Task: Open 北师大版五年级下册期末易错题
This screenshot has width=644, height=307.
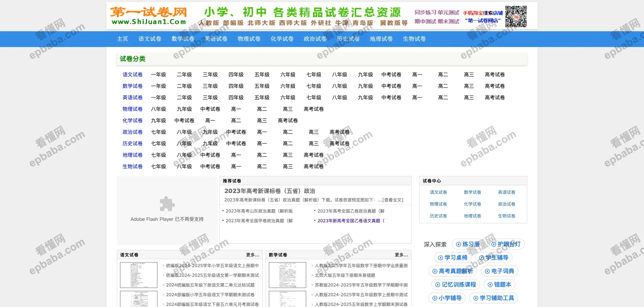Action: pos(345,275)
